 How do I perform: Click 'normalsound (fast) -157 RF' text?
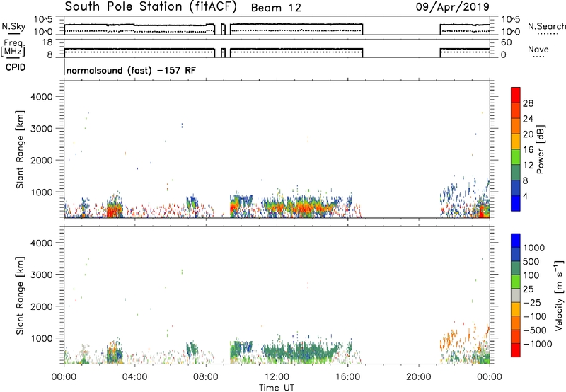[x=131, y=70]
